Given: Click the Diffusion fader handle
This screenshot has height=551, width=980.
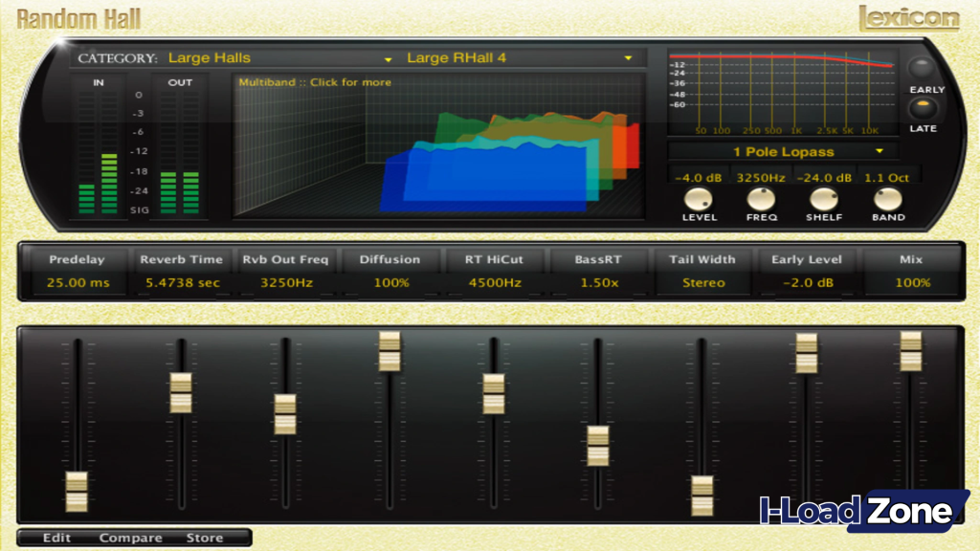Looking at the screenshot, I should click(390, 351).
